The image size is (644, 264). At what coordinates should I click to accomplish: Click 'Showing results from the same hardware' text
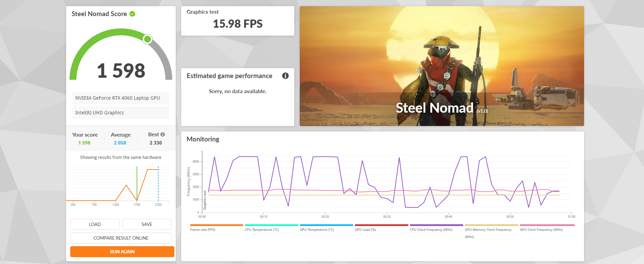(121, 158)
